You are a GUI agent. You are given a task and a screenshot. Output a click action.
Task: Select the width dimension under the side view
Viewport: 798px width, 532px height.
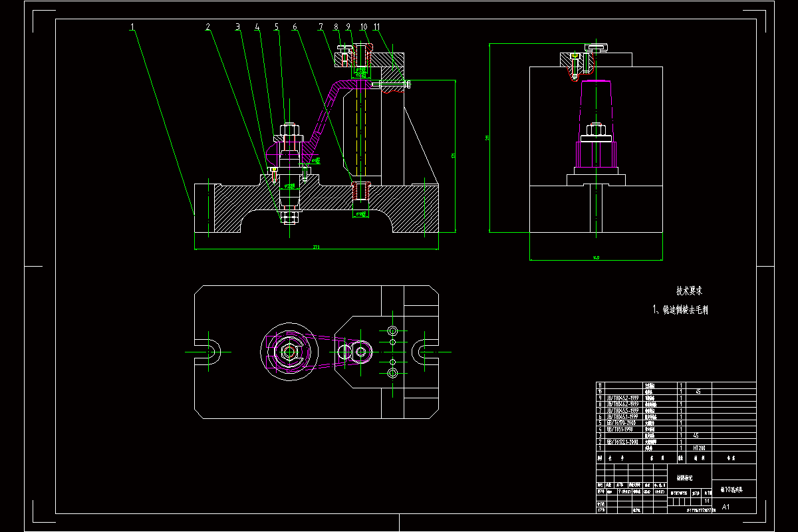(x=597, y=257)
